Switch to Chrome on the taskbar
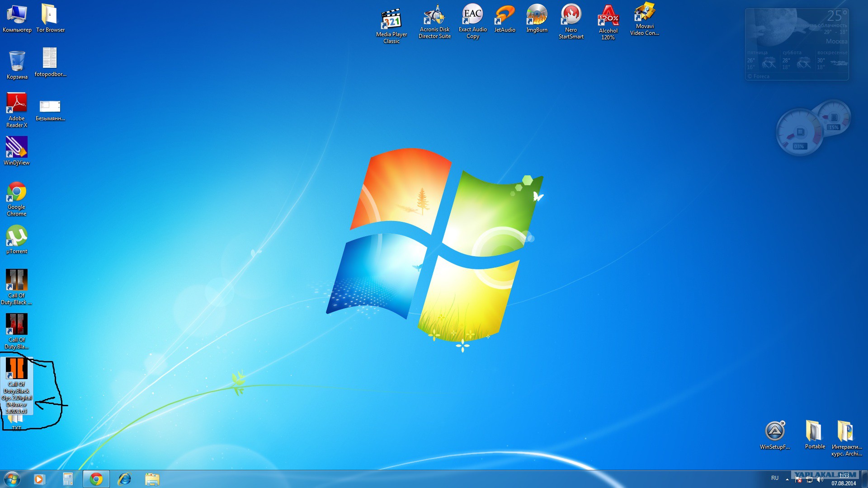Image resolution: width=868 pixels, height=488 pixels. (96, 479)
